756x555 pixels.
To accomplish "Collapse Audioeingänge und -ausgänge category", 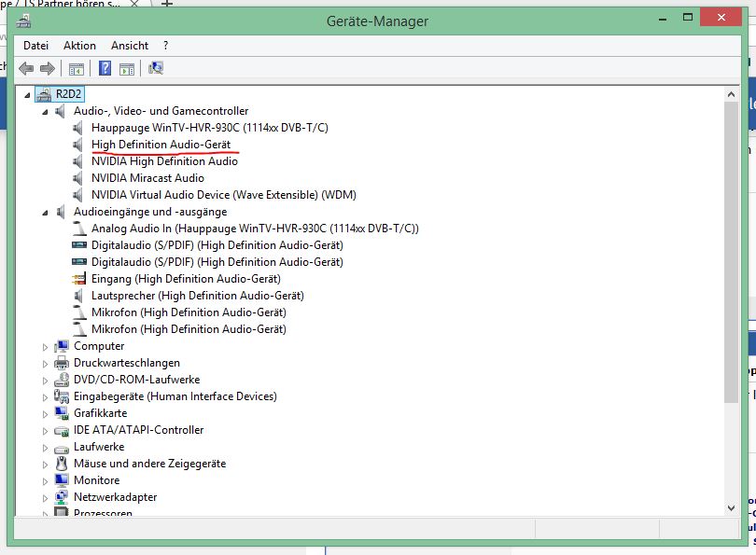I will [x=45, y=213].
